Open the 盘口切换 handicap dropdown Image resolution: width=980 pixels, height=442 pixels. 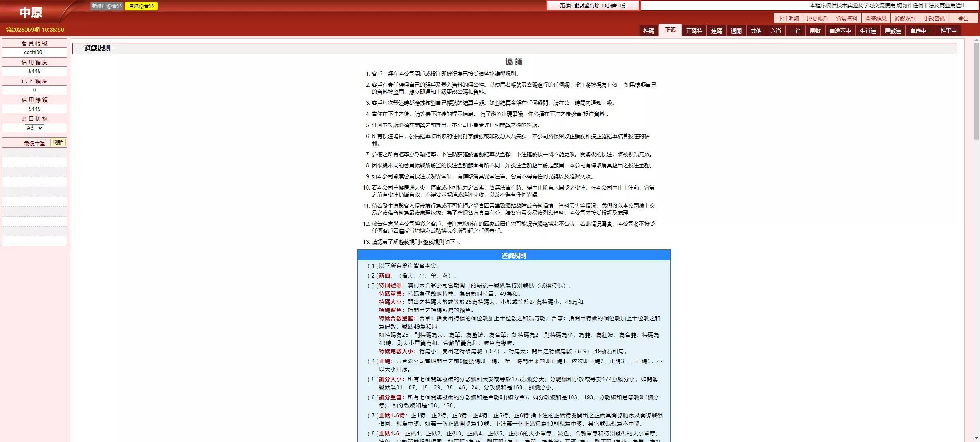pos(34,128)
